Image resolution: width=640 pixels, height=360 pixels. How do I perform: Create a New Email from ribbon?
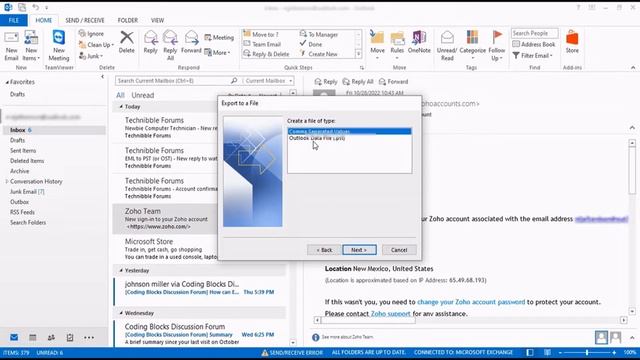point(11,45)
